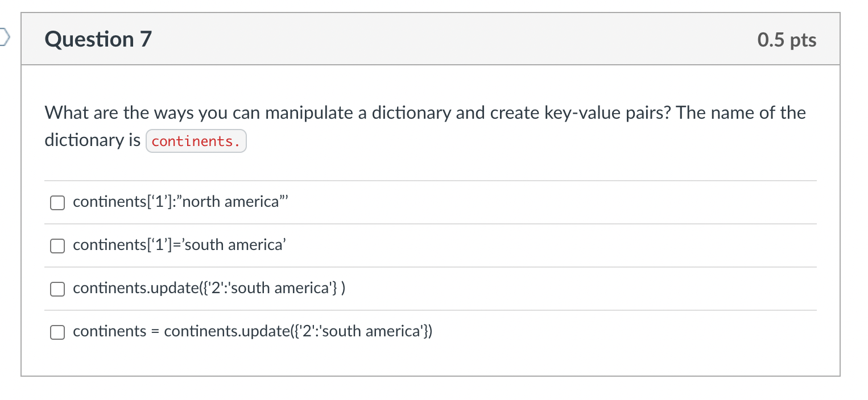Screen dimensions: 868x400
Task: Choose the continents = continents.update(...) answer text
Action: [253, 331]
